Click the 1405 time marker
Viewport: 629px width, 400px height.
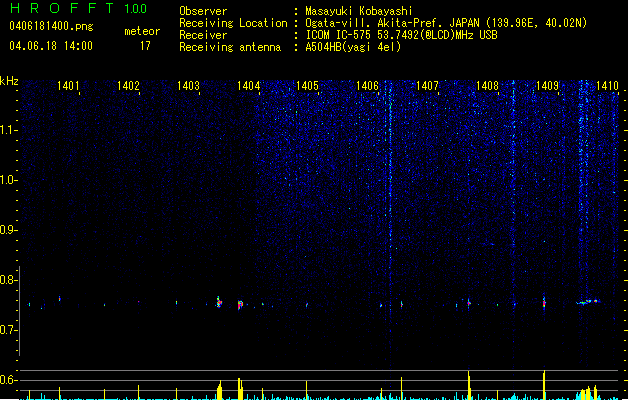307,86
